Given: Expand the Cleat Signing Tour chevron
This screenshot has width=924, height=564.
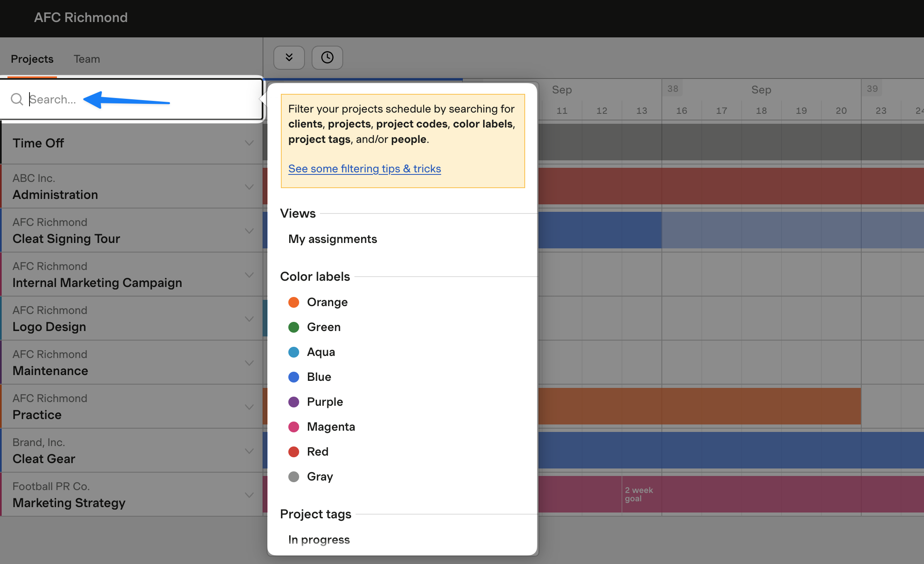Looking at the screenshot, I should [249, 231].
